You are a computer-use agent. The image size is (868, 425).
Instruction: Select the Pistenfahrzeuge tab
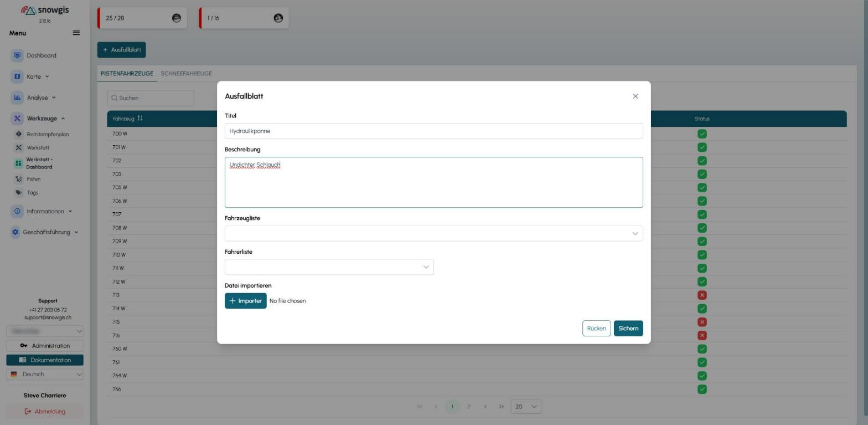tap(127, 74)
